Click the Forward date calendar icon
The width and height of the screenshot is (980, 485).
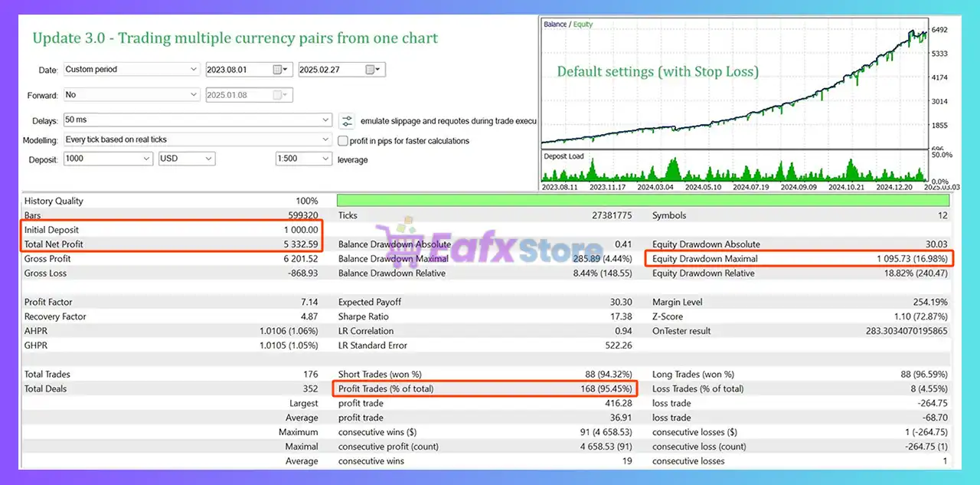[x=280, y=96]
